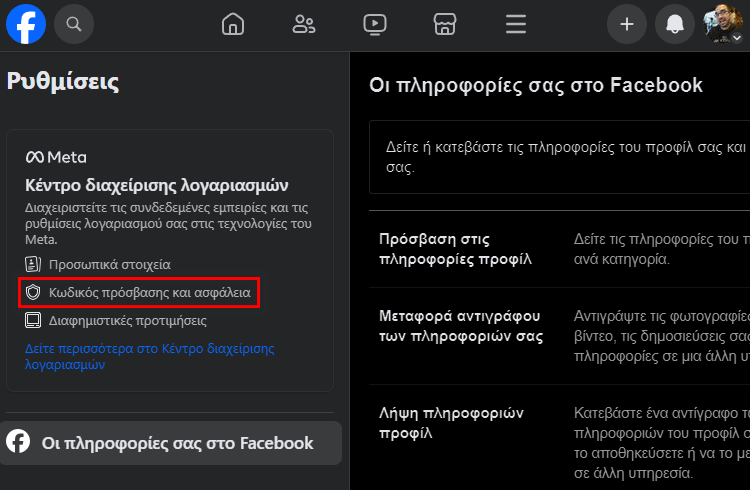Open the search magnifier button
Screen dimensions: 750x490
click(x=74, y=24)
